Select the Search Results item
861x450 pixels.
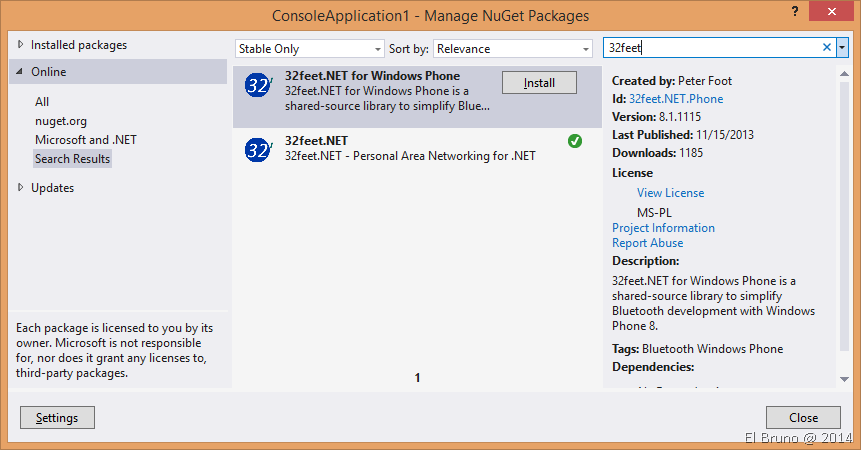[x=72, y=159]
